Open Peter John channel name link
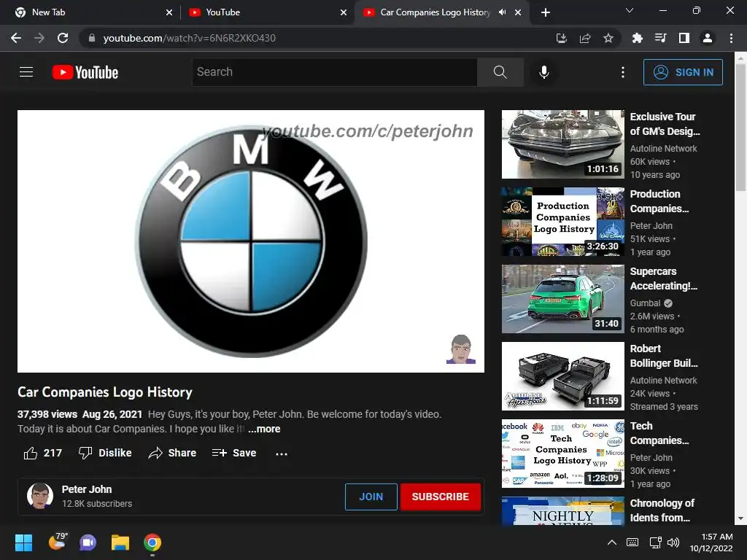 [x=87, y=489]
